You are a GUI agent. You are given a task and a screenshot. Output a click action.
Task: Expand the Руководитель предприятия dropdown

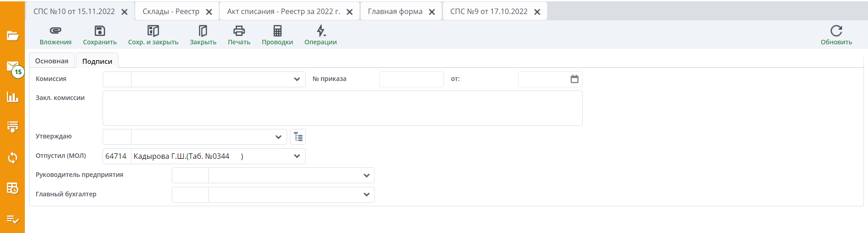pos(366,176)
